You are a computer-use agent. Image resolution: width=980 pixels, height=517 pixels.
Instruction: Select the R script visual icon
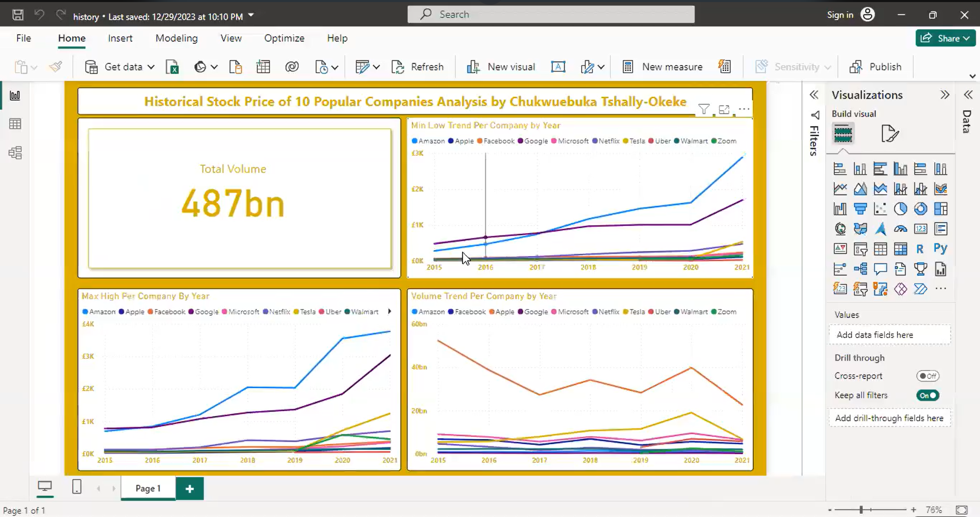920,248
